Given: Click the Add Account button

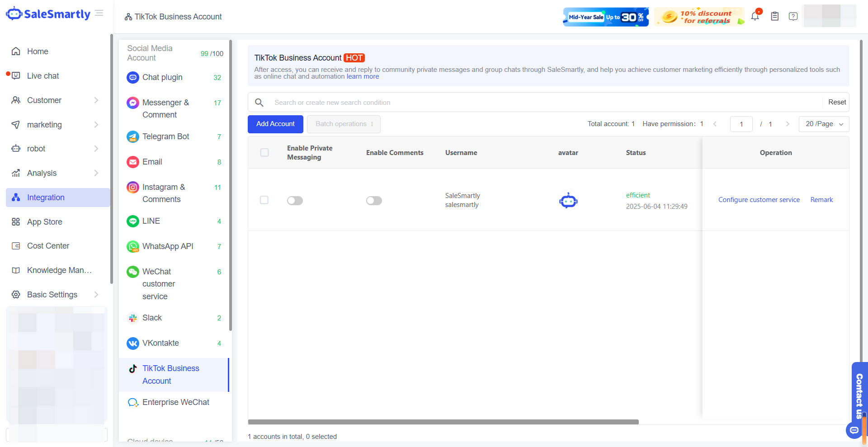Looking at the screenshot, I should [275, 124].
